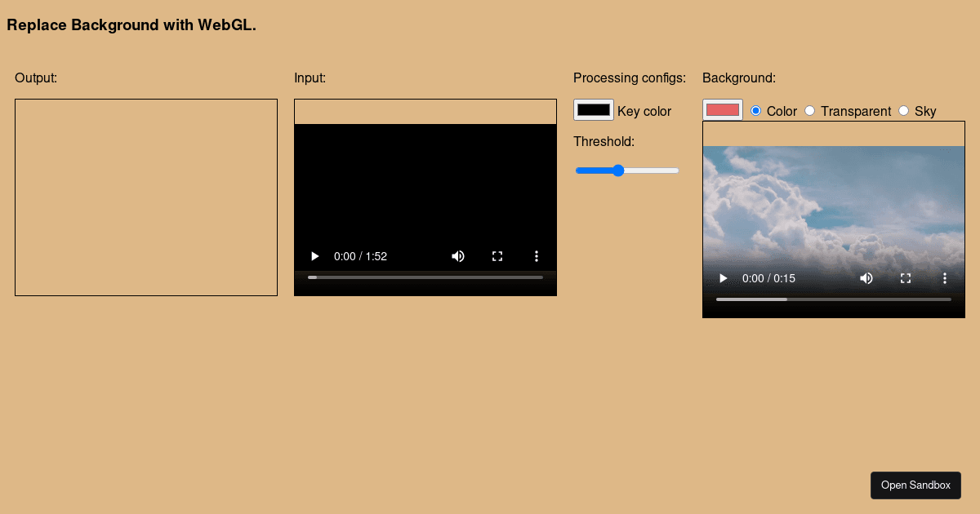The height and width of the screenshot is (514, 980).
Task: Click the Replace Background with WebGL heading
Action: pos(131,24)
